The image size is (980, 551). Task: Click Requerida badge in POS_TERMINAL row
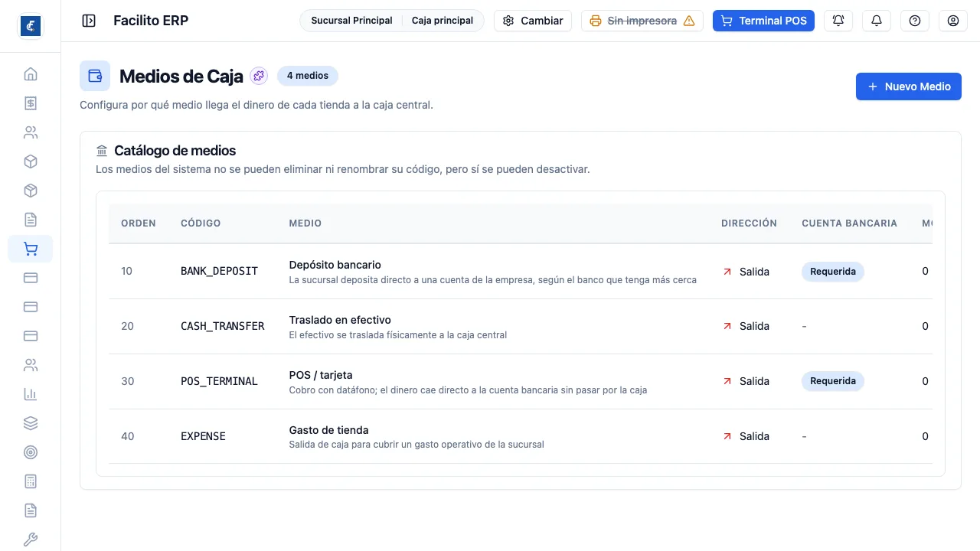[833, 381]
